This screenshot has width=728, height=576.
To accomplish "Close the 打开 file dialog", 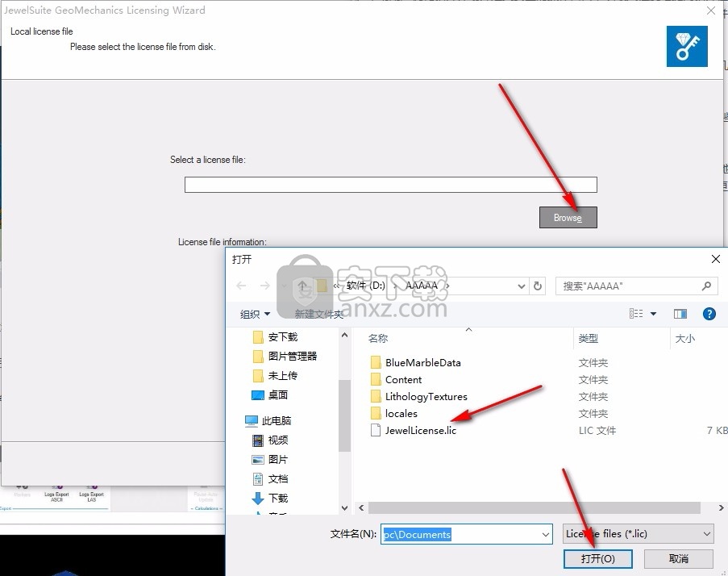I will coord(715,259).
